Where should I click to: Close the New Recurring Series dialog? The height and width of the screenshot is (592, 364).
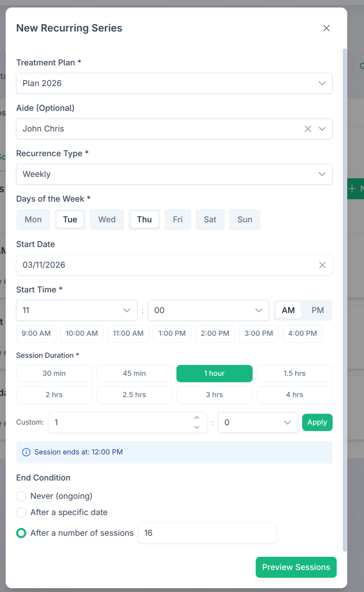(x=326, y=28)
